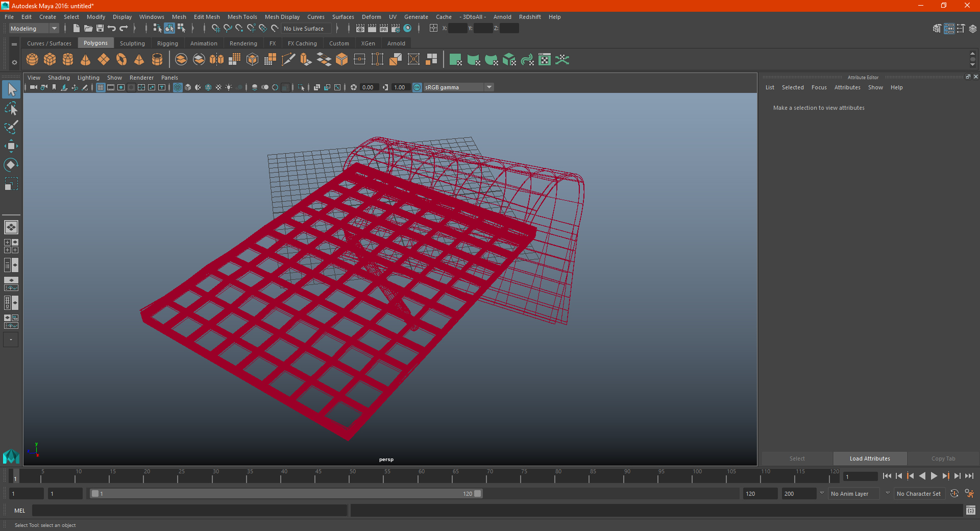Image resolution: width=980 pixels, height=531 pixels.
Task: Open animation preferences running man icon
Action: point(969,494)
